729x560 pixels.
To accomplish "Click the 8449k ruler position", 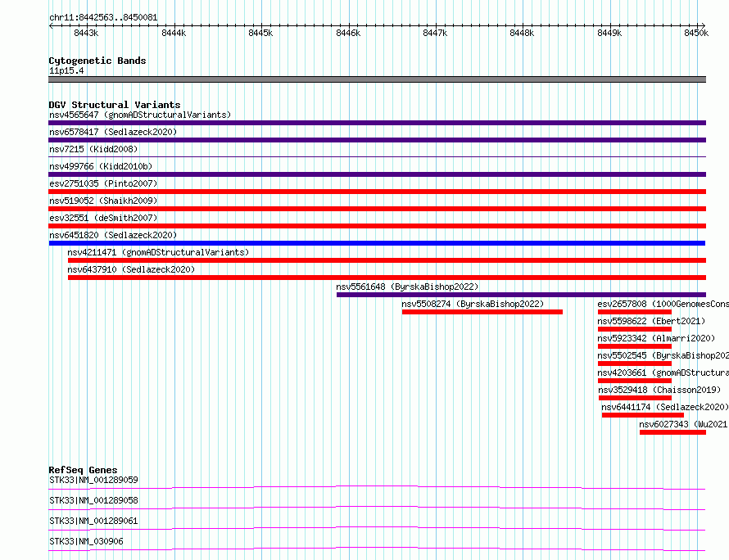I will (x=609, y=33).
